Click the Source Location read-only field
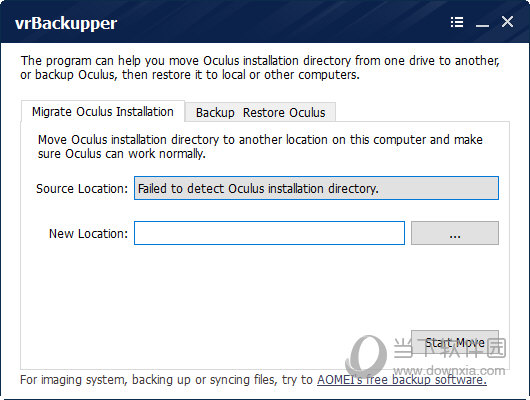Image resolution: width=530 pixels, height=400 pixels. (x=316, y=188)
